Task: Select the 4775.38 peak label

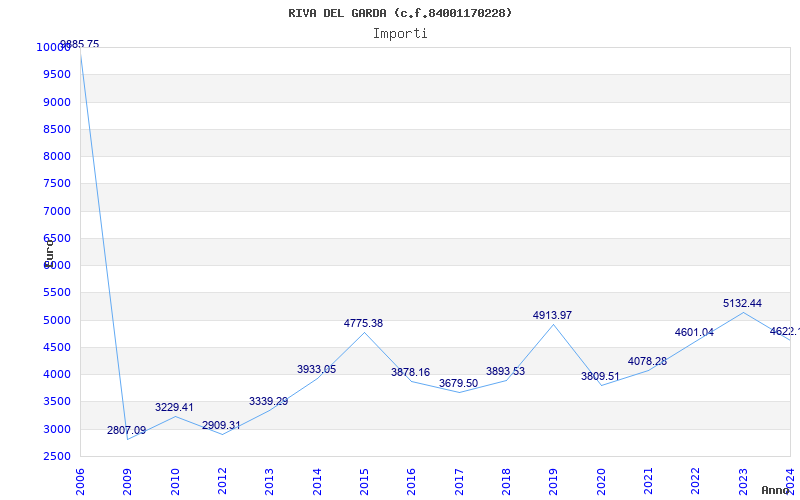Action: 363,323
